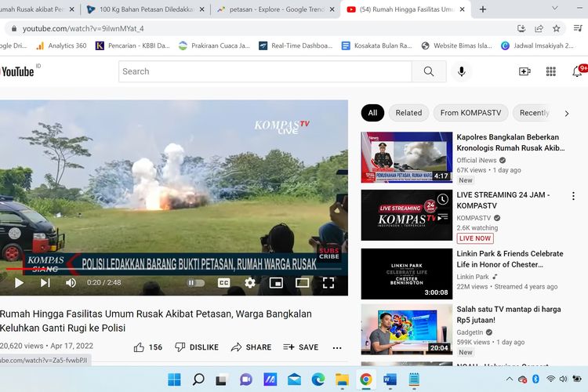Open a new browser tab

point(483,9)
